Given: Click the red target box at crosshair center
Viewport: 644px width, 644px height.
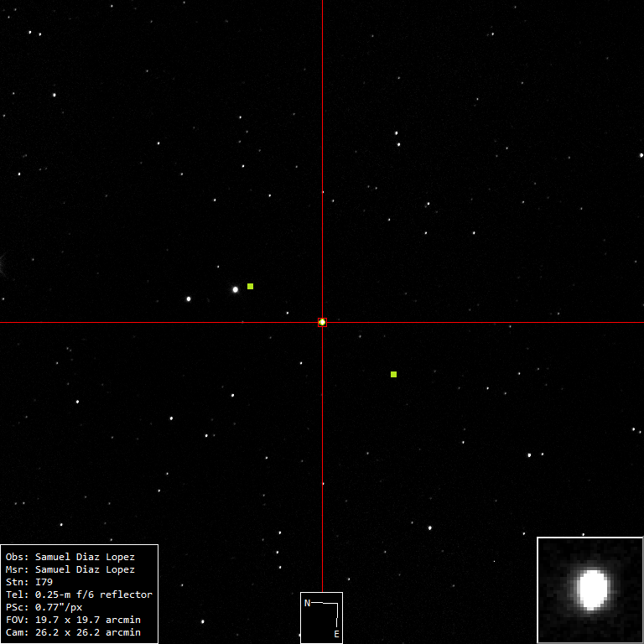Looking at the screenshot, I should [322, 322].
